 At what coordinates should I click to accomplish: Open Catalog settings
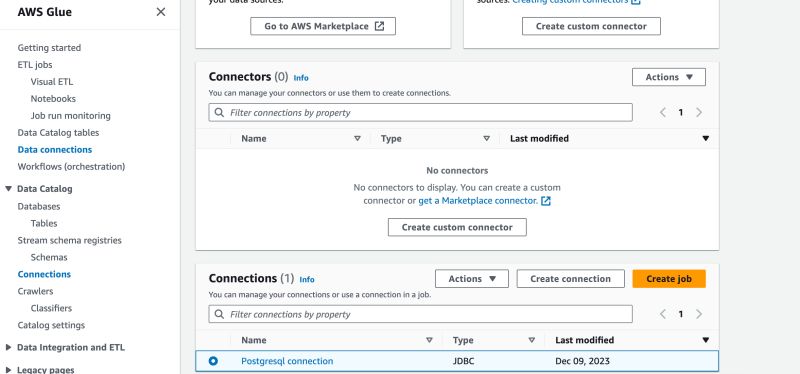51,325
